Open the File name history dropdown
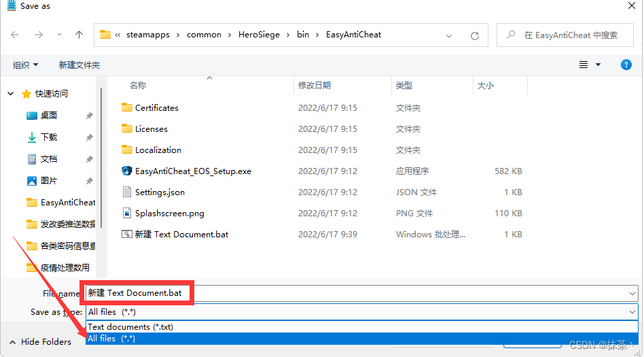Image resolution: width=644 pixels, height=357 pixels. 632,293
